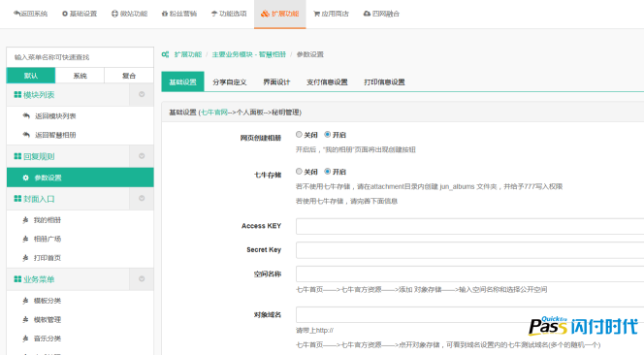This screenshot has height=355, width=644.
Task: Select the 聚合 sidebar tab
Action: [129, 76]
